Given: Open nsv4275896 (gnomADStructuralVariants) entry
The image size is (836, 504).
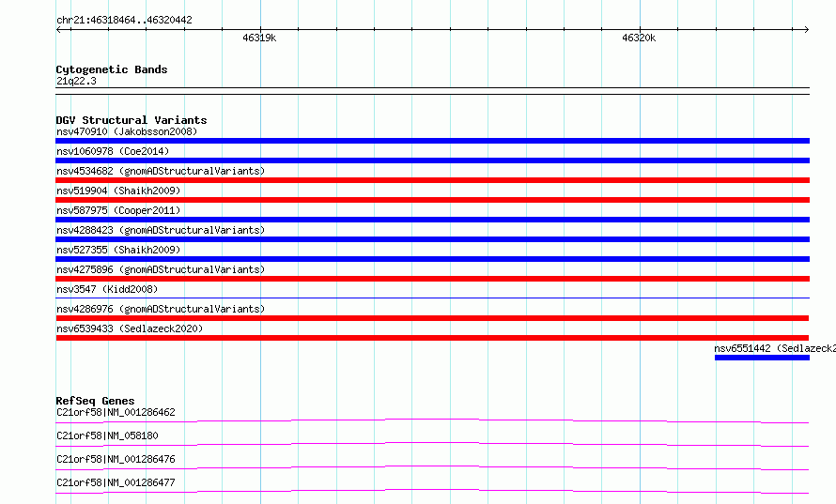Looking at the screenshot, I should (x=161, y=269).
